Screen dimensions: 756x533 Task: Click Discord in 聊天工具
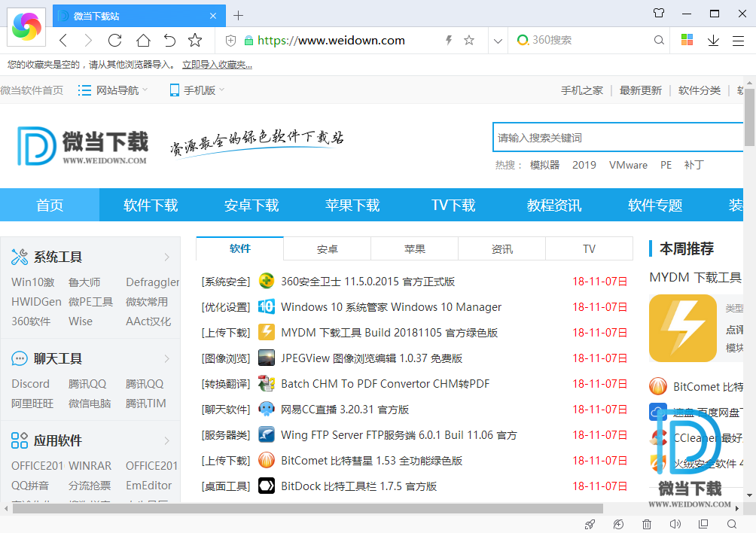tap(30, 384)
